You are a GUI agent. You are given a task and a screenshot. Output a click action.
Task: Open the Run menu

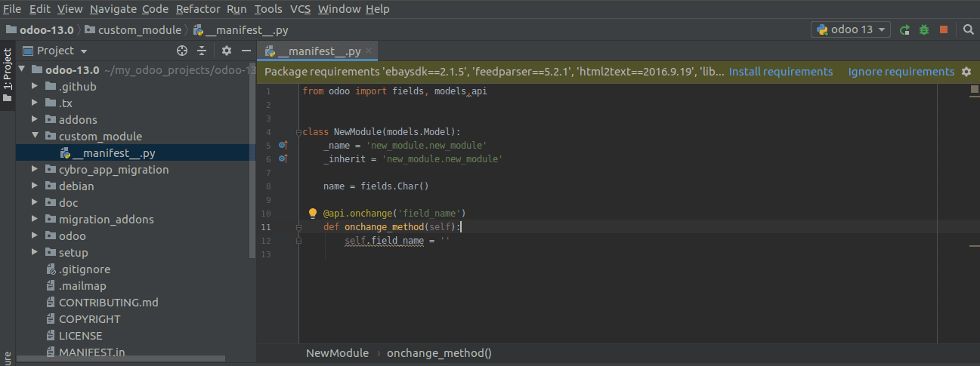pyautogui.click(x=236, y=9)
